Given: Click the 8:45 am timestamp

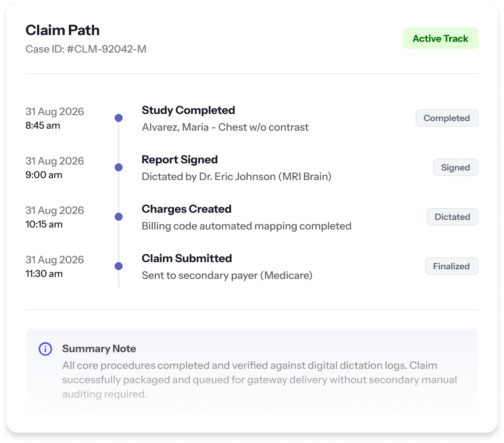Looking at the screenshot, I should 43,125.
